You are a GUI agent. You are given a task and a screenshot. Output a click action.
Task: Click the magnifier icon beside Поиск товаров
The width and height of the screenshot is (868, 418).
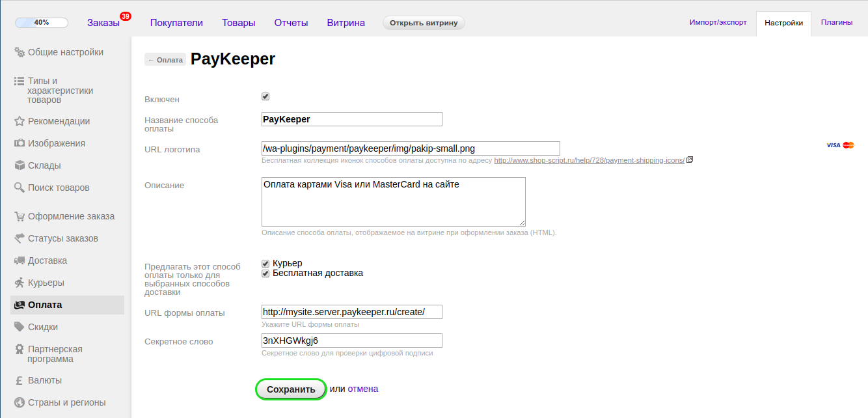(x=20, y=188)
